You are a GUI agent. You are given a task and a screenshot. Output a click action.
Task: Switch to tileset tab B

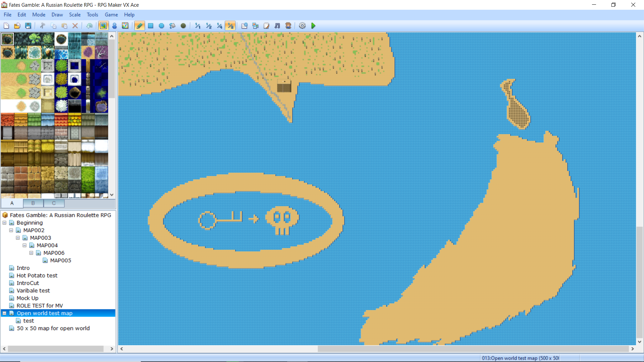[x=33, y=203]
